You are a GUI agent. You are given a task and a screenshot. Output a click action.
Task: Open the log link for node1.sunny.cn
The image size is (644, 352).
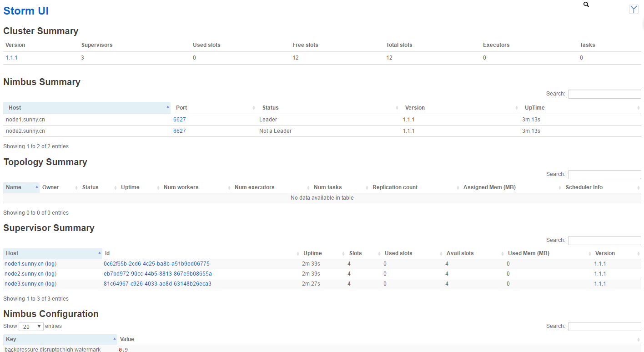[x=51, y=264]
